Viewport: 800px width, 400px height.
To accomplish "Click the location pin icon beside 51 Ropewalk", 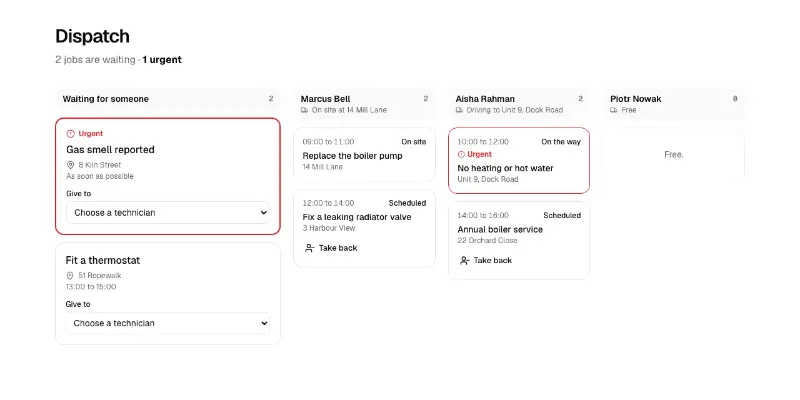I will 70,276.
